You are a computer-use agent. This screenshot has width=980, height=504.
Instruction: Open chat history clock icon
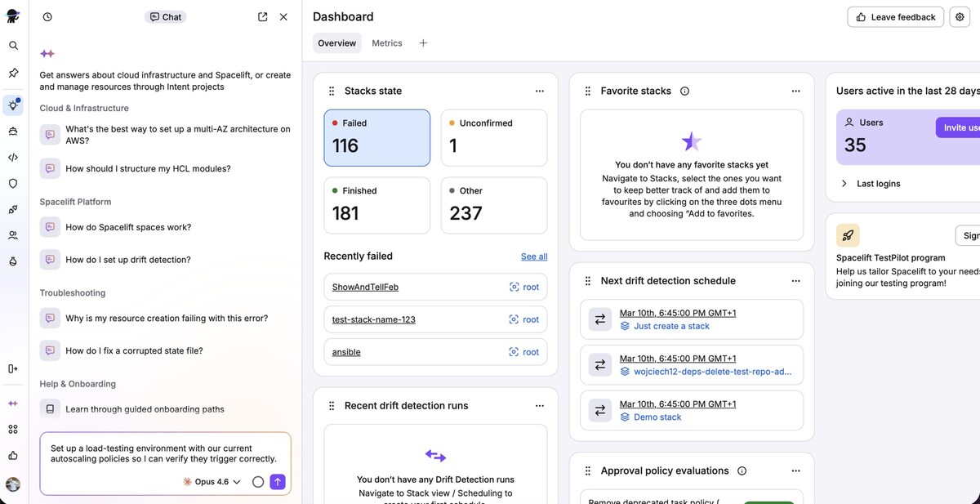tap(47, 17)
